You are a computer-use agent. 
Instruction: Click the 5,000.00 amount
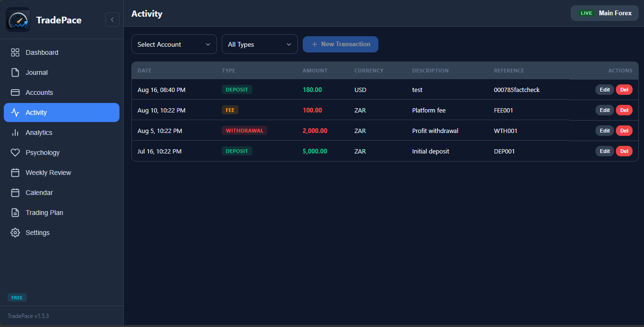click(x=315, y=151)
